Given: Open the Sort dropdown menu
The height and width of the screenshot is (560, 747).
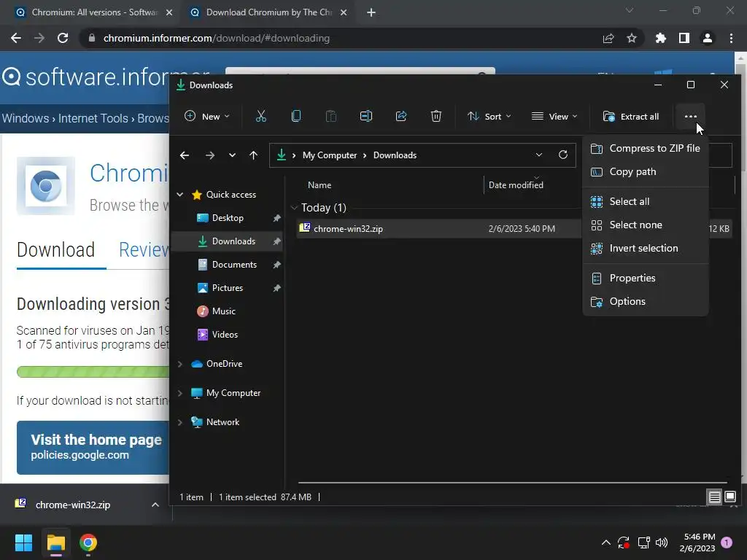Looking at the screenshot, I should coord(489,116).
